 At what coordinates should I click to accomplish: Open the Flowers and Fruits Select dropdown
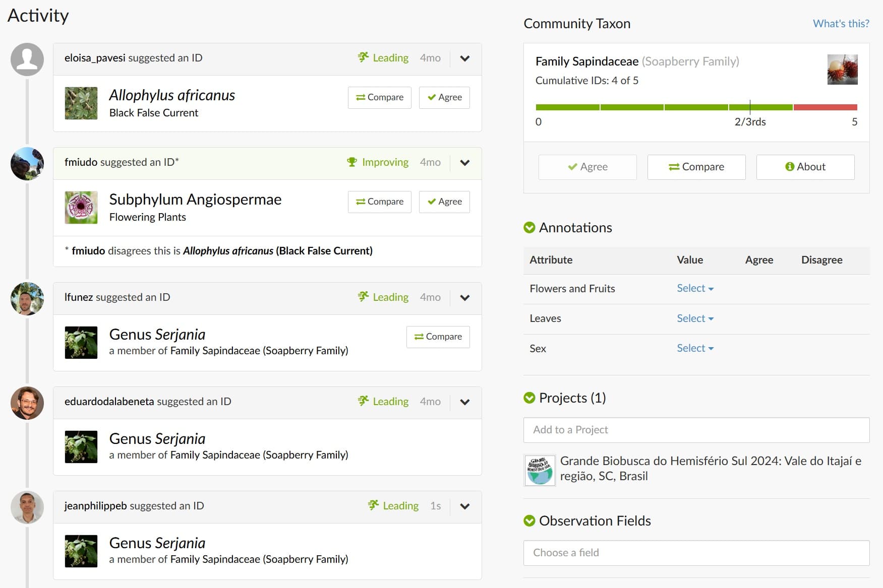click(695, 289)
